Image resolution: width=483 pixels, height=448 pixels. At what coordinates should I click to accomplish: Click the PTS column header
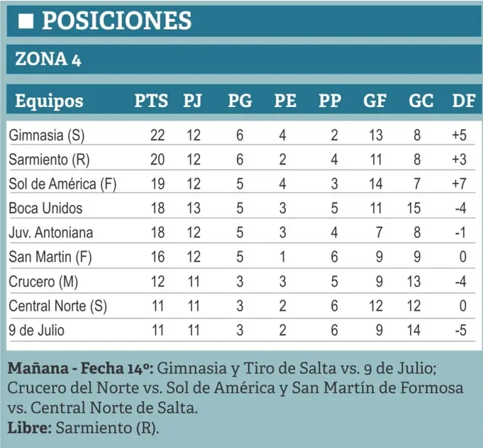[151, 101]
